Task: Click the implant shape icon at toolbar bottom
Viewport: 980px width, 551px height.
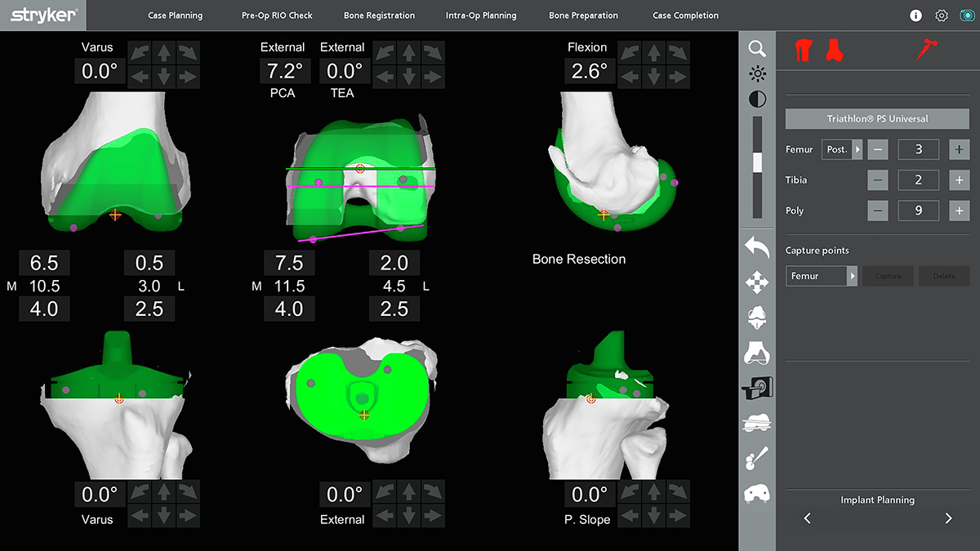Action: pos(757,494)
